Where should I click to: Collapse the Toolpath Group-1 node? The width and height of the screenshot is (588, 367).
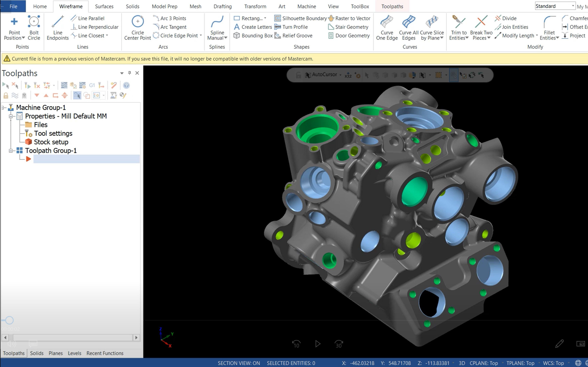point(11,151)
